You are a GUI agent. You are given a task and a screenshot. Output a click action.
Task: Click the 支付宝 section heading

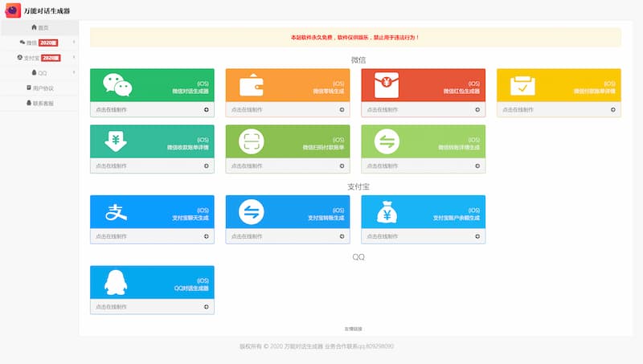[x=358, y=186]
